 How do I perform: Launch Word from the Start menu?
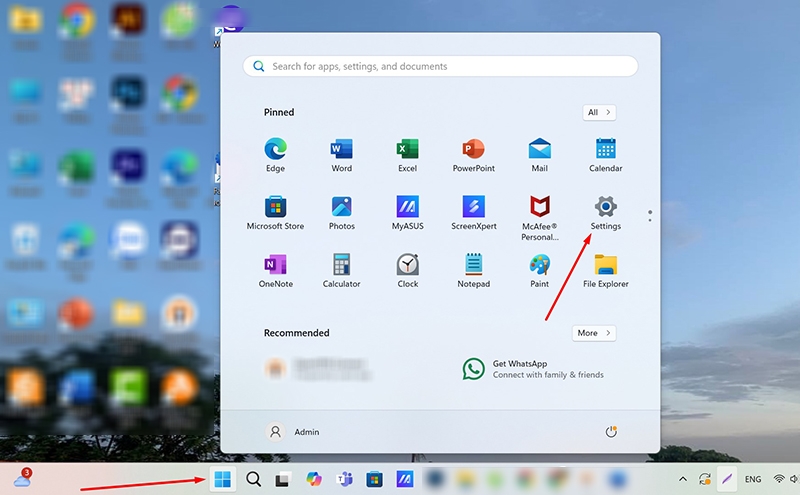click(x=341, y=155)
